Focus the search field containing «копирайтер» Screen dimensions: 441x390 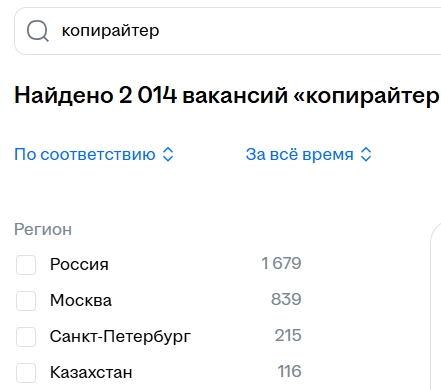pos(228,31)
